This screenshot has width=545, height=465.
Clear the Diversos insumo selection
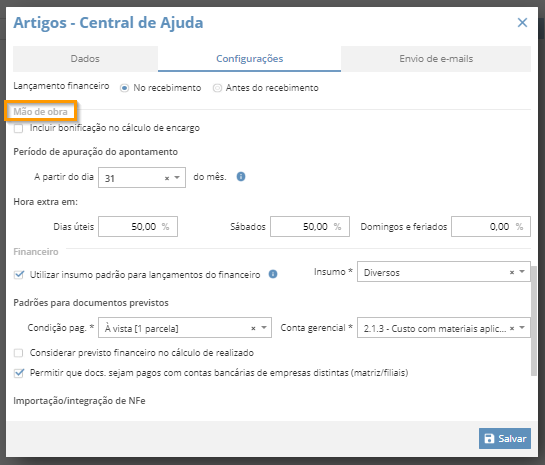coord(512,272)
